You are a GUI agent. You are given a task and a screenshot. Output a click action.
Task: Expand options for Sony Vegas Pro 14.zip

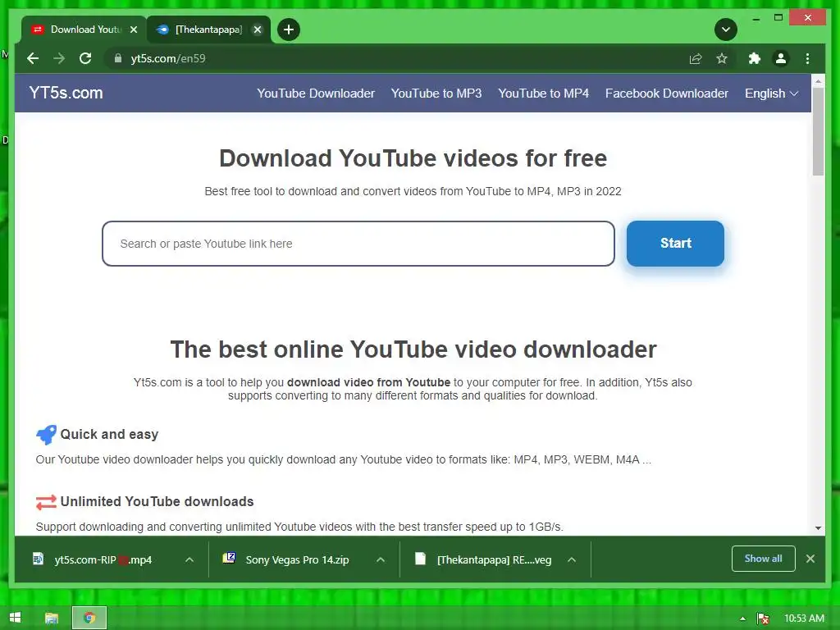click(381, 559)
